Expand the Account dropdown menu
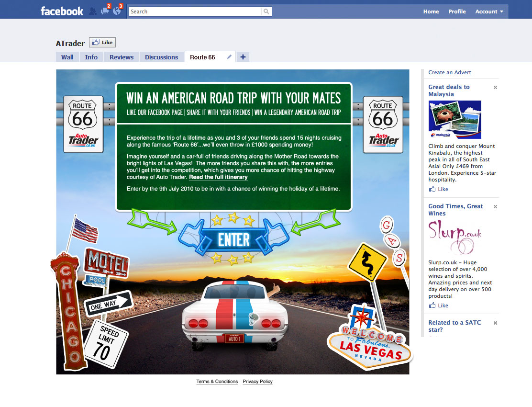 point(489,11)
